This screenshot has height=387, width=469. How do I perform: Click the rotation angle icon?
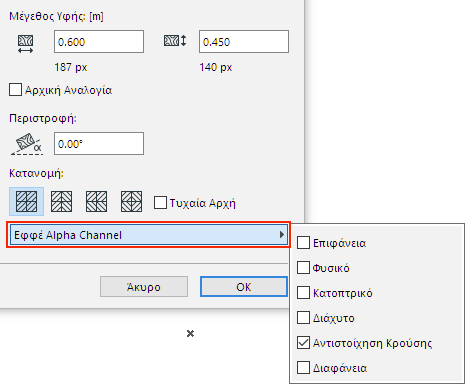coord(27,144)
